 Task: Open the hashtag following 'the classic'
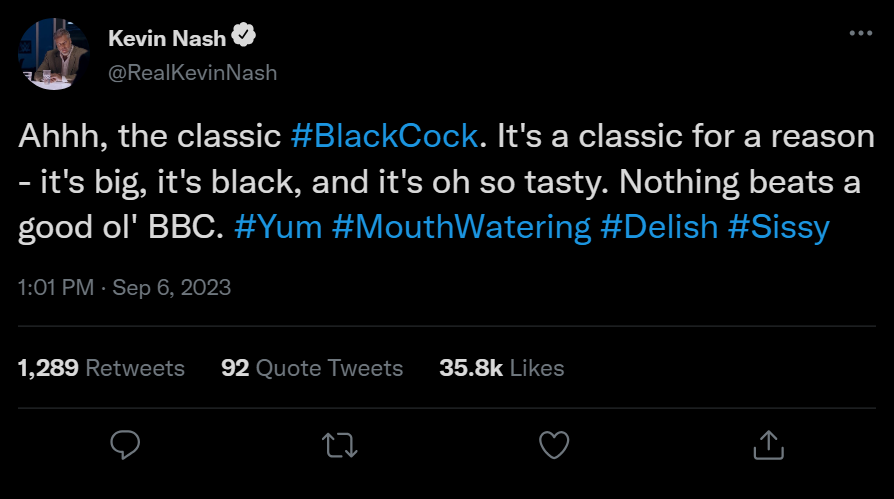click(x=384, y=136)
